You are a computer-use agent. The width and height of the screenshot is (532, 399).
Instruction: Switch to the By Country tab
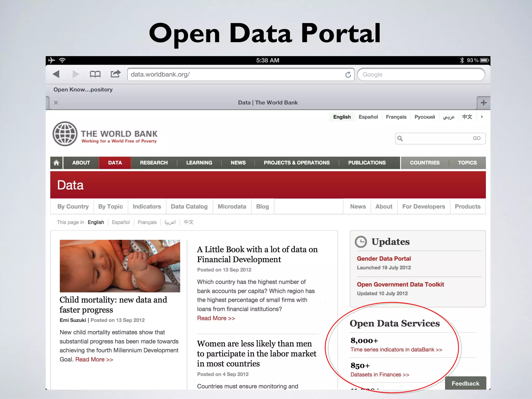73,207
